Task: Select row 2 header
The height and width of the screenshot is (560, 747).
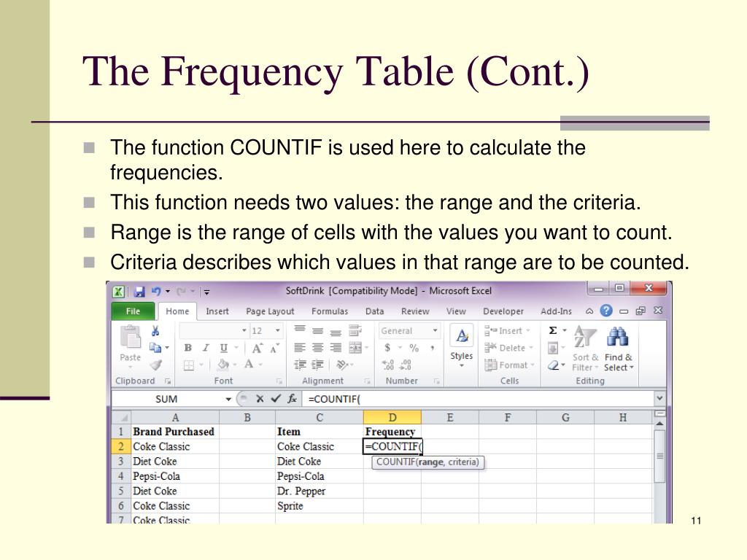Action: [x=121, y=446]
